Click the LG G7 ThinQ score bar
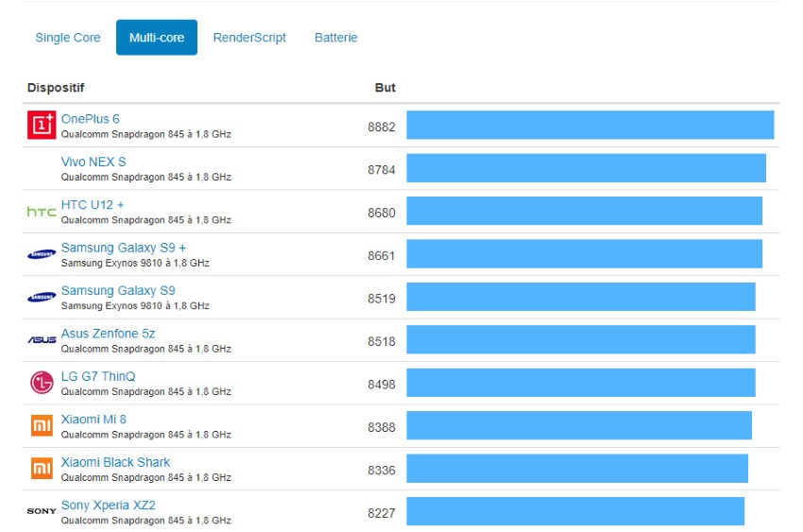This screenshot has width=803, height=532. coord(581,383)
